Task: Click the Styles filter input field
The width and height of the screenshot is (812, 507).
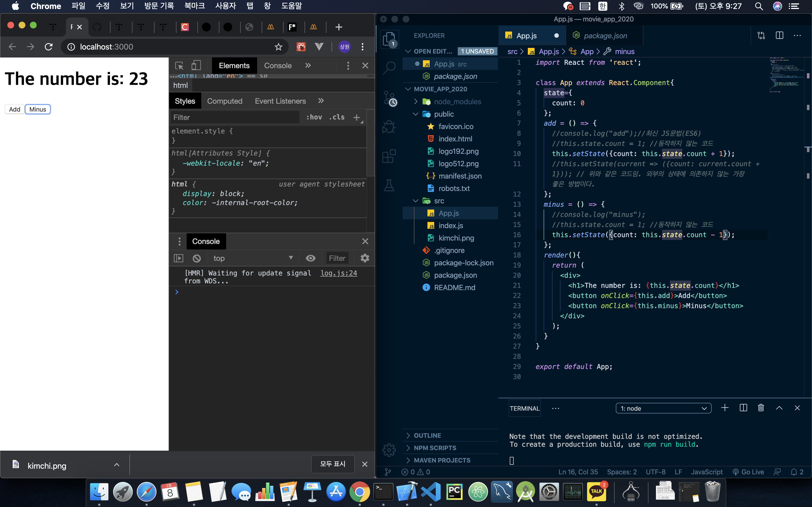Action: [235, 117]
